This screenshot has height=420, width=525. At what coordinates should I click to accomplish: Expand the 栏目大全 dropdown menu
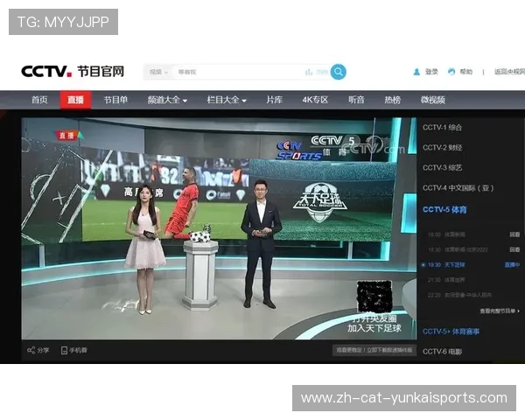[x=227, y=100]
